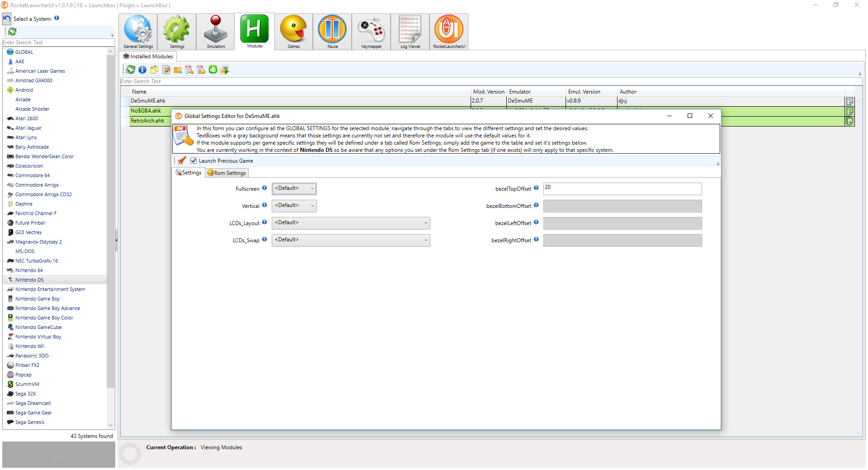
Task: Expand modules toolbar overflow arrow
Action: coord(860,74)
